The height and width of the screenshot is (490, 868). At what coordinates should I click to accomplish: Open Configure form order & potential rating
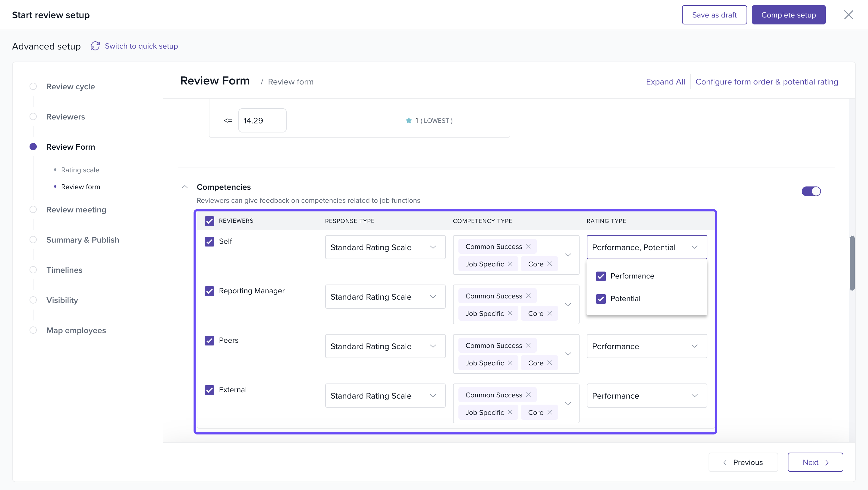[766, 81]
